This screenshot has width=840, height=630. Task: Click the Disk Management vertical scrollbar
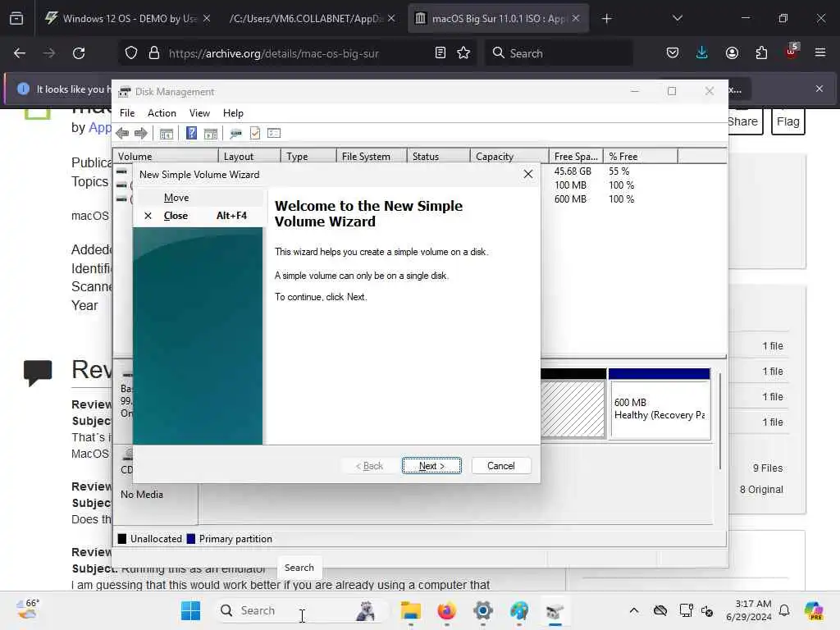[720, 421]
